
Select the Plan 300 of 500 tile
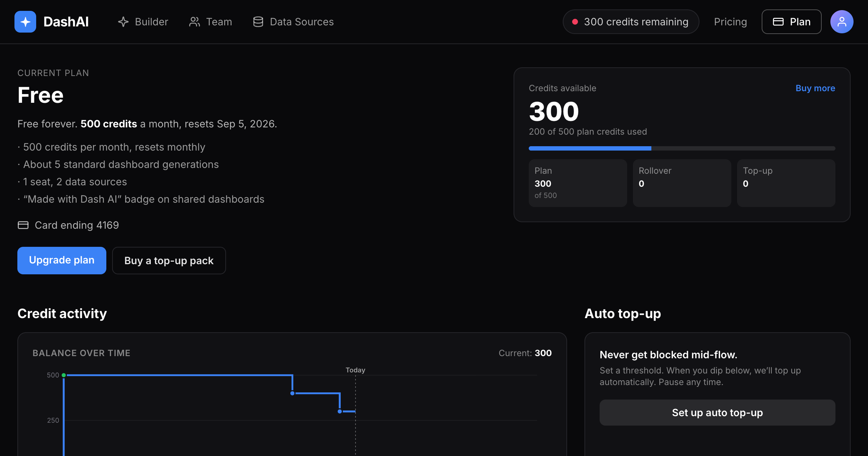pos(578,183)
